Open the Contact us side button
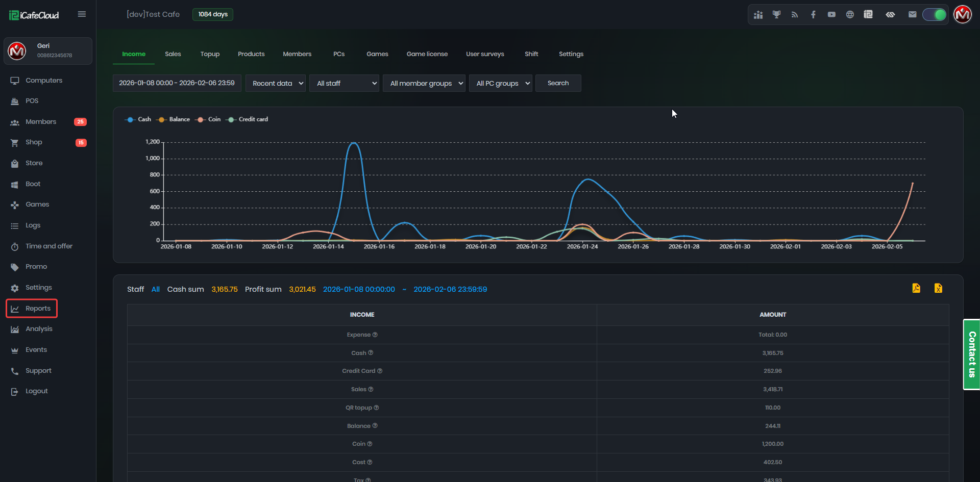The width and height of the screenshot is (980, 482). tap(971, 354)
